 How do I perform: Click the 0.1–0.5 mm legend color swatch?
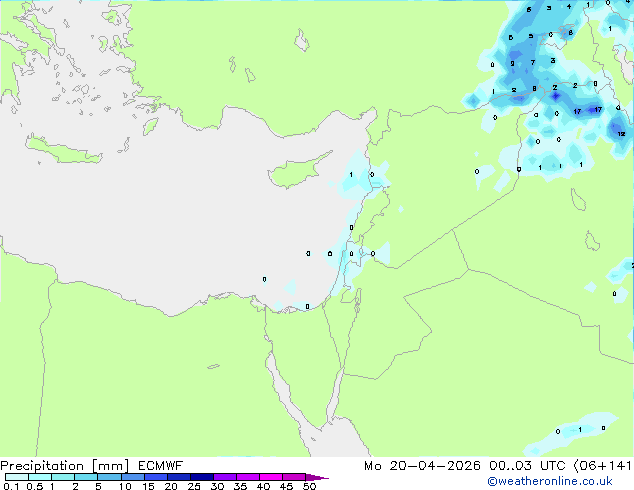(17, 477)
